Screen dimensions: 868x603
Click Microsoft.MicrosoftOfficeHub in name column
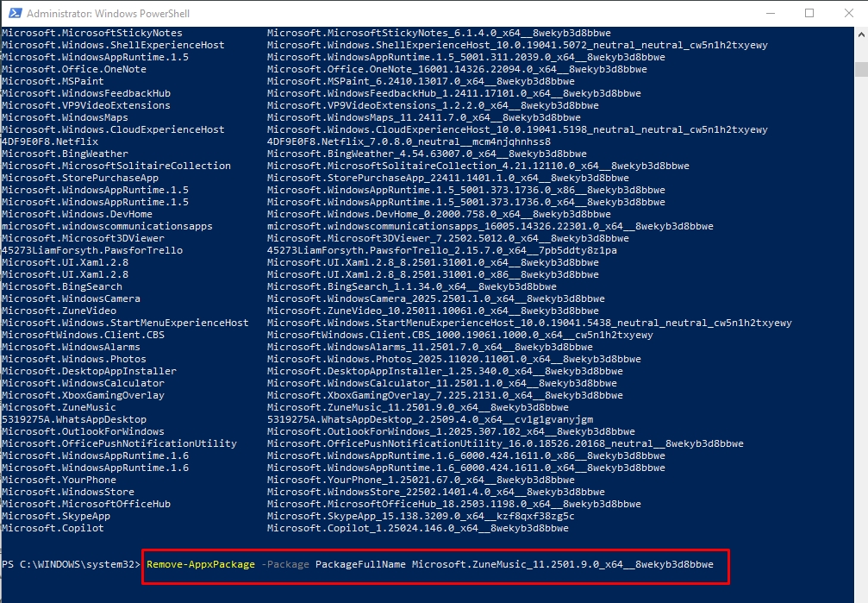coord(86,505)
